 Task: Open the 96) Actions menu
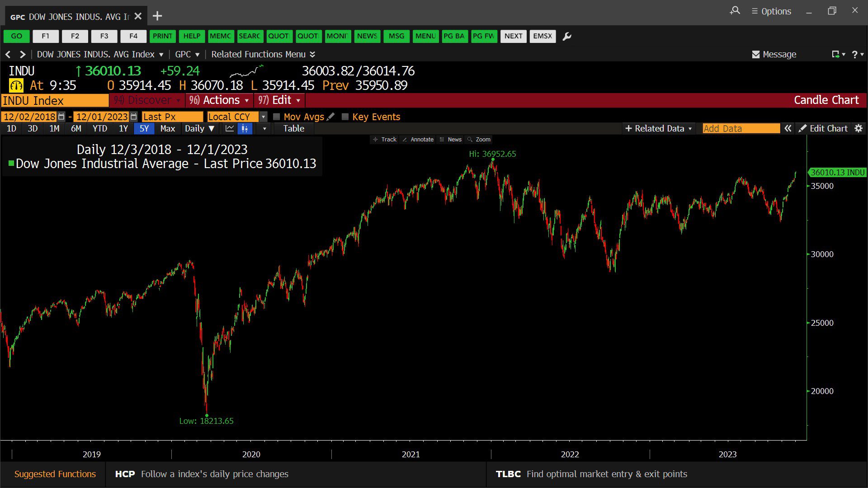tap(219, 100)
